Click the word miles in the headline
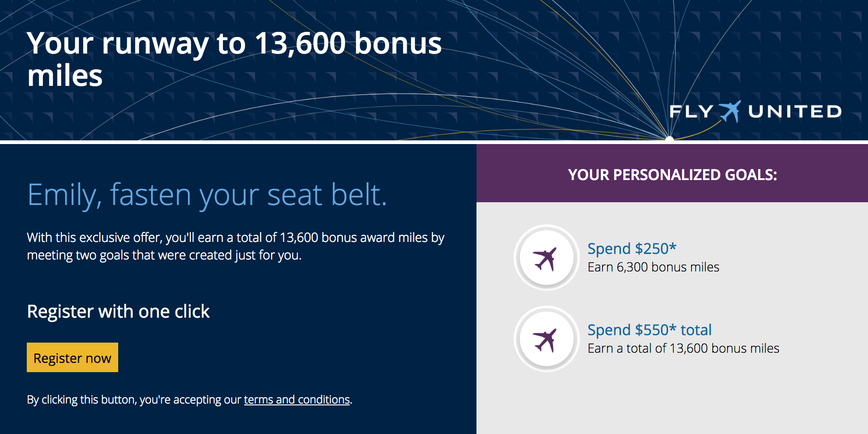Viewport: 868px width, 434px height. tap(65, 76)
